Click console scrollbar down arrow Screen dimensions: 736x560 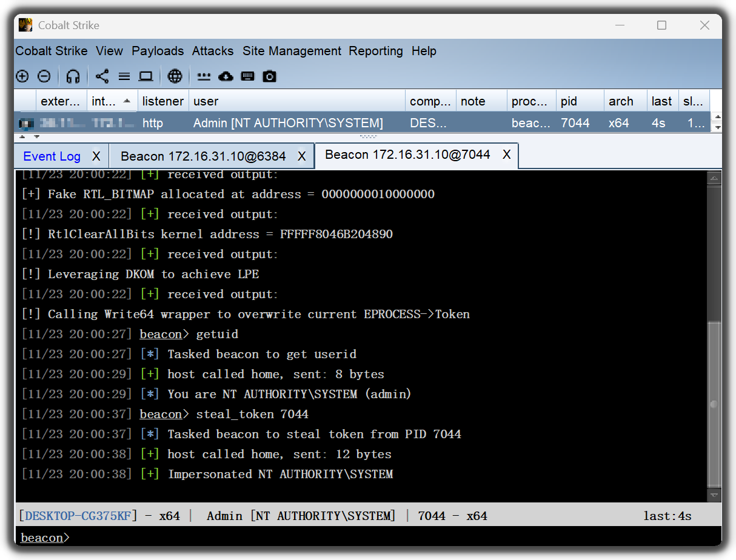pyautogui.click(x=714, y=495)
